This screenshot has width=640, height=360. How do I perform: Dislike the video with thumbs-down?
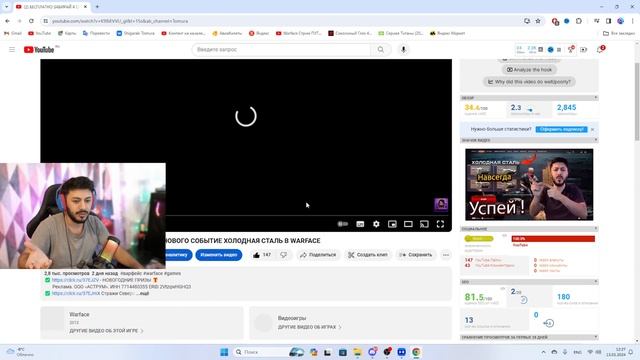(284, 255)
